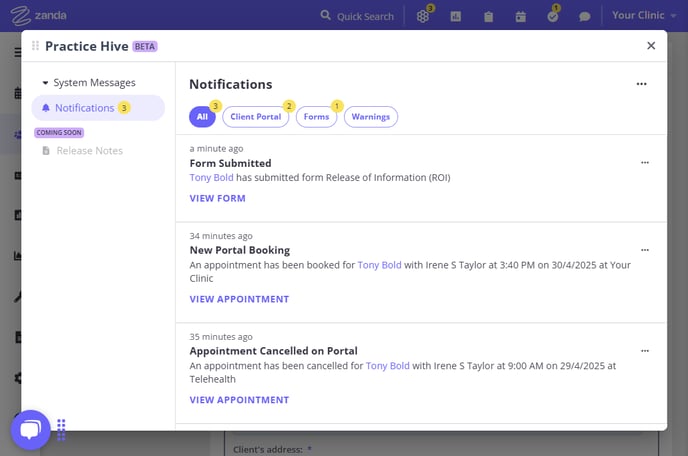Open Quick Search in top bar
688x456 pixels.
(357, 16)
